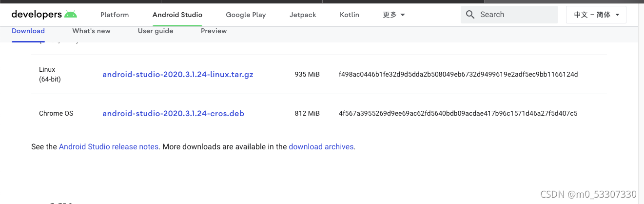The image size is (644, 204).
Task: Click the 812 MiB size value
Action: tap(307, 113)
